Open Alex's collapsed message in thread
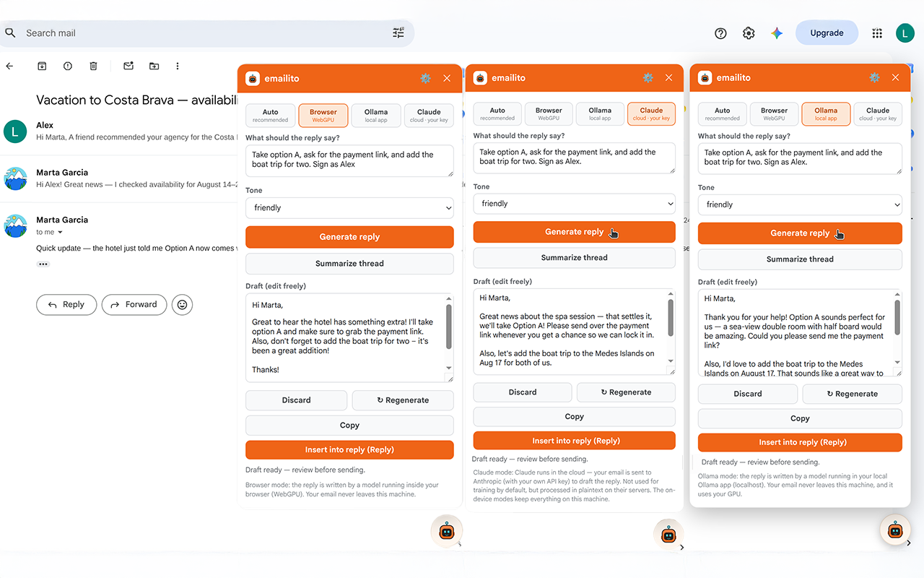Screen dimensions: 924x578 tap(119, 131)
